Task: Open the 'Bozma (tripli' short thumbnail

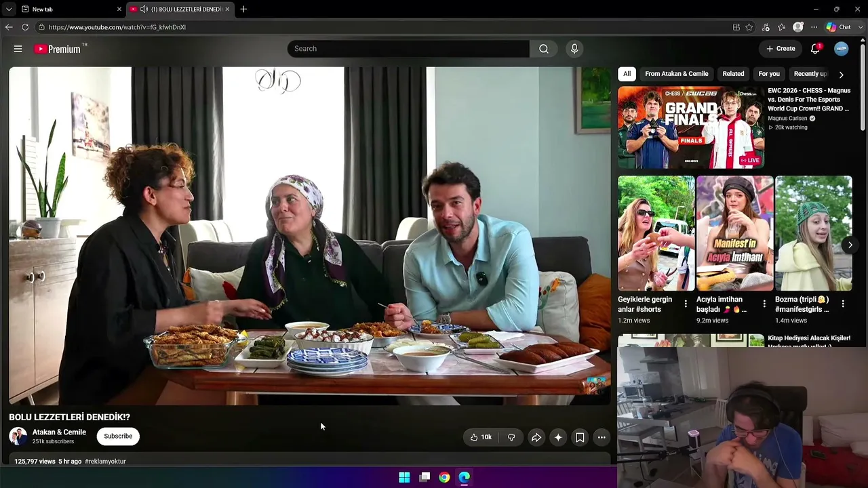Action: tap(814, 233)
